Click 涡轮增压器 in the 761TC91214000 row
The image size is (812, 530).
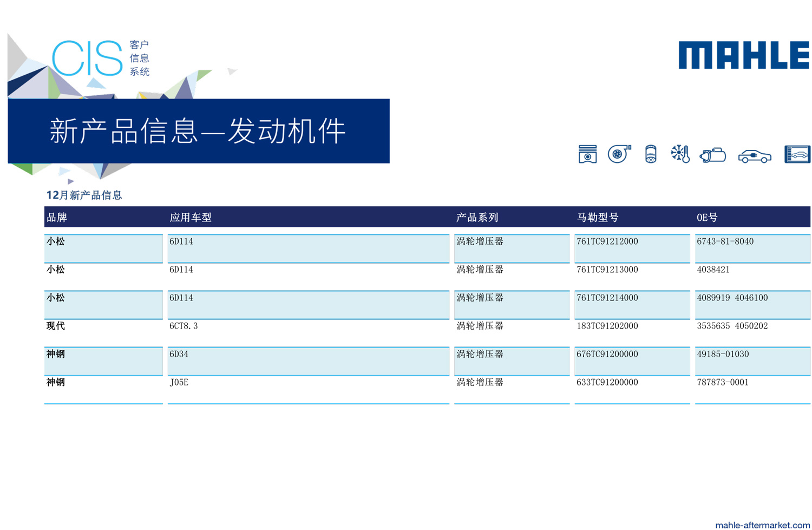[480, 298]
